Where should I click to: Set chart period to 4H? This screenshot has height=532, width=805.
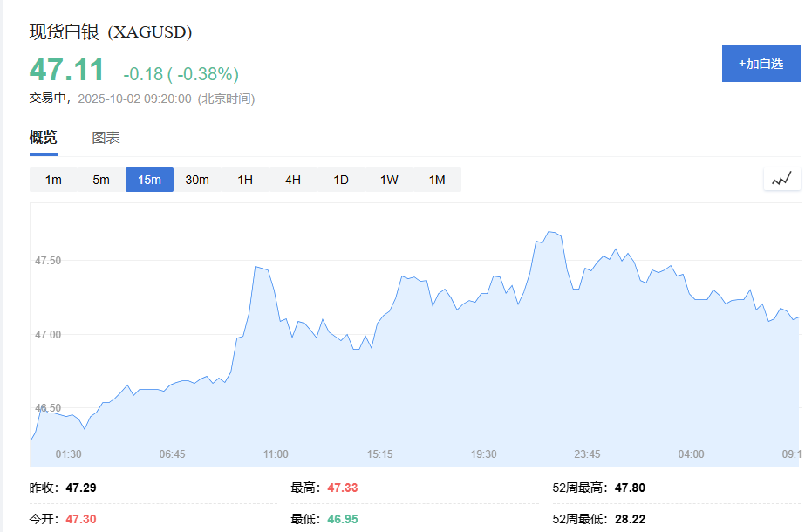293,180
